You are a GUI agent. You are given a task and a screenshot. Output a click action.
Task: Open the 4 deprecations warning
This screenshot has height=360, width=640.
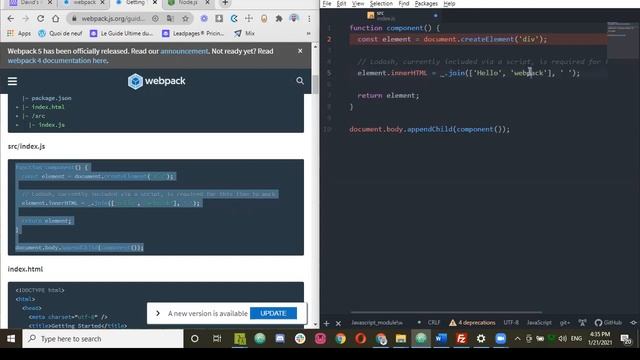pos(472,322)
